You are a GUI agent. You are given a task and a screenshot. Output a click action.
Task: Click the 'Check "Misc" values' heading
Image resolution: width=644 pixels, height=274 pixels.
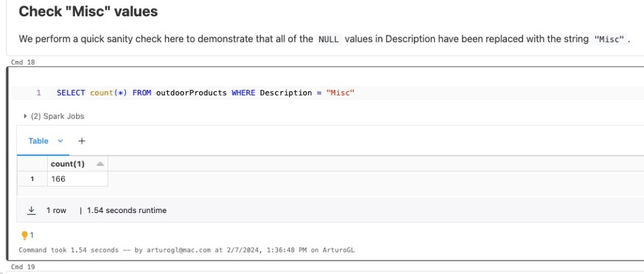point(88,11)
